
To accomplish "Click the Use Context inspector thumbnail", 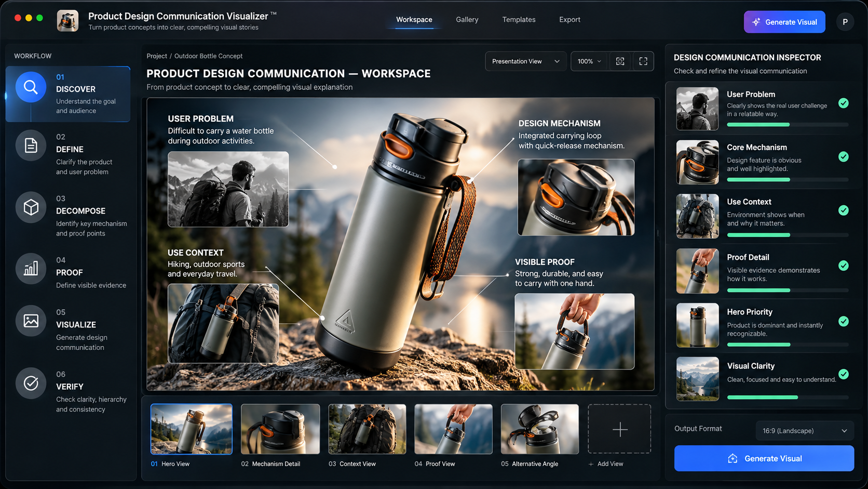I will click(697, 216).
